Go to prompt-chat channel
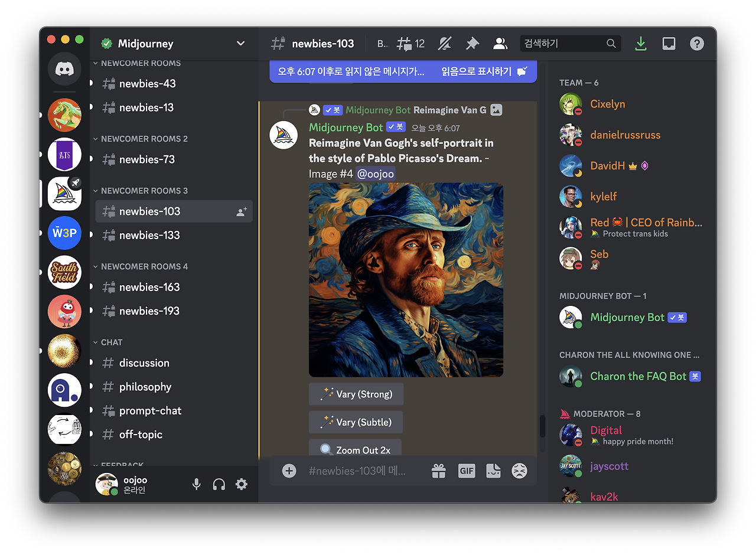This screenshot has height=555, width=756. pos(174,410)
